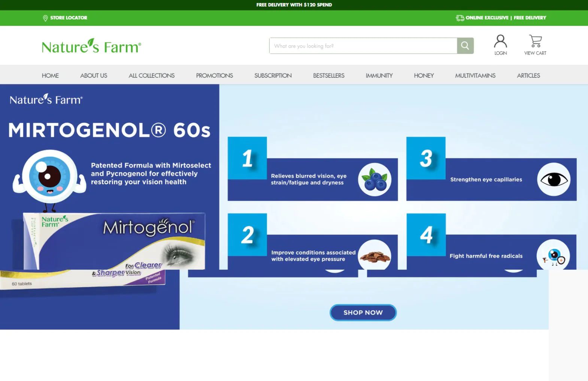Go to the Articles page

tap(528, 75)
